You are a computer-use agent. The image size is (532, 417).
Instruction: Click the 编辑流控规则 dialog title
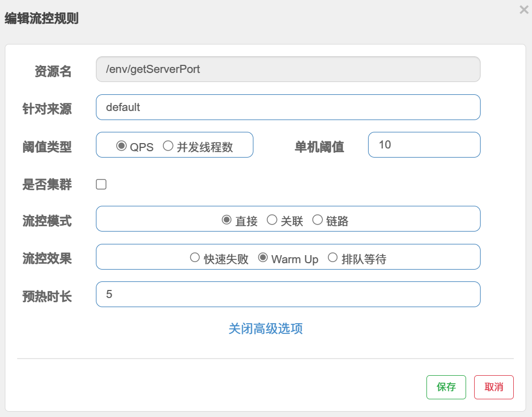41,18
